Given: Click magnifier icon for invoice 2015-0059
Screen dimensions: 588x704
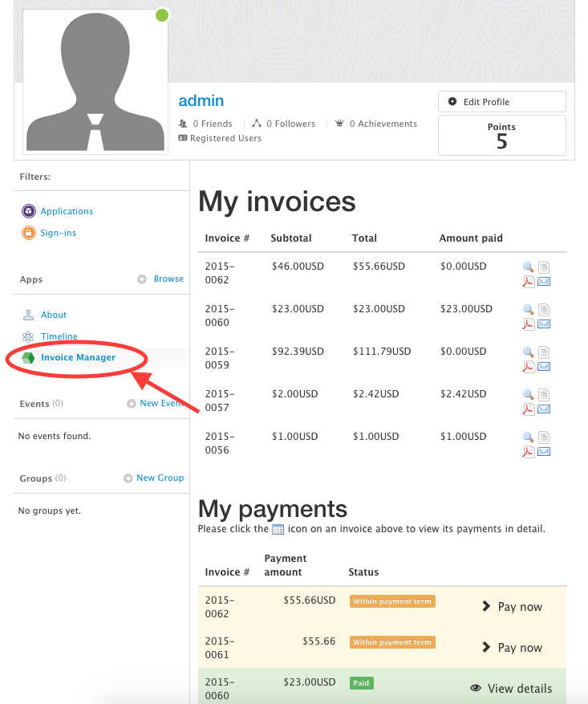Looking at the screenshot, I should [528, 352].
